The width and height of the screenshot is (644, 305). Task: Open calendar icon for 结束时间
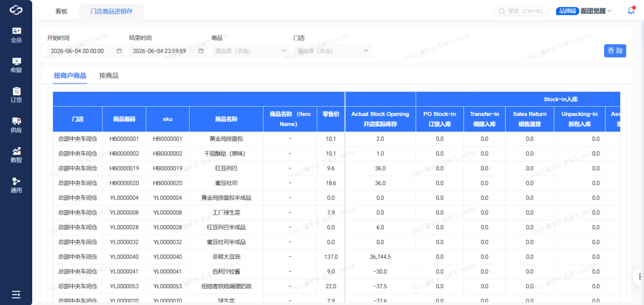pyautogui.click(x=201, y=51)
